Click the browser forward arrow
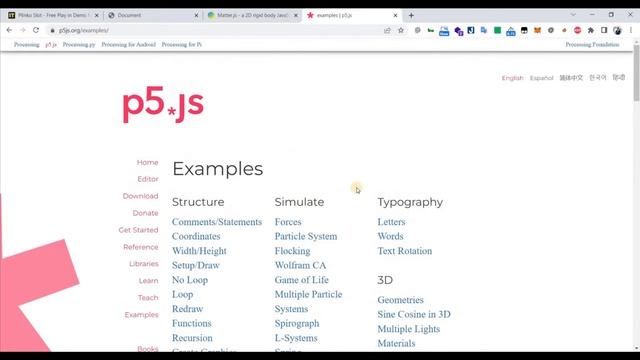 [x=23, y=30]
